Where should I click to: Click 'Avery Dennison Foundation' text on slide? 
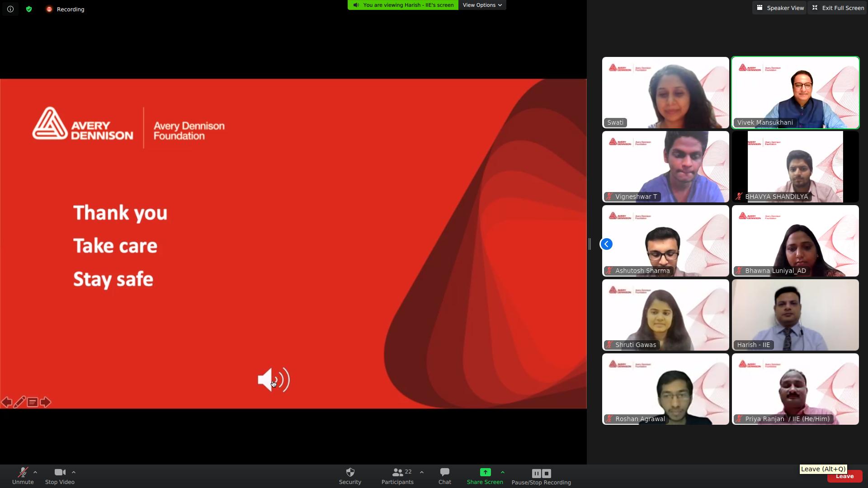click(189, 131)
